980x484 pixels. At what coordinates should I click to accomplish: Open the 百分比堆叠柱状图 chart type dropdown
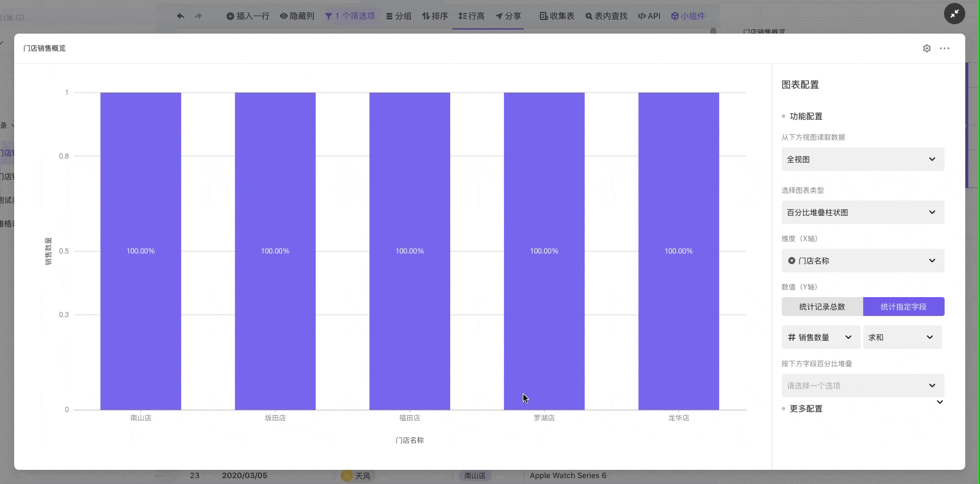point(863,212)
